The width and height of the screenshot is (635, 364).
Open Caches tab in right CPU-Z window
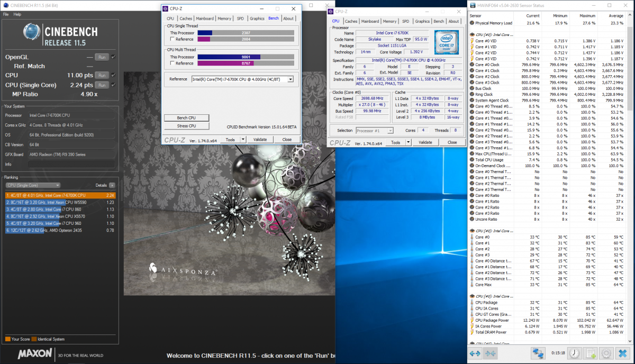(x=351, y=21)
